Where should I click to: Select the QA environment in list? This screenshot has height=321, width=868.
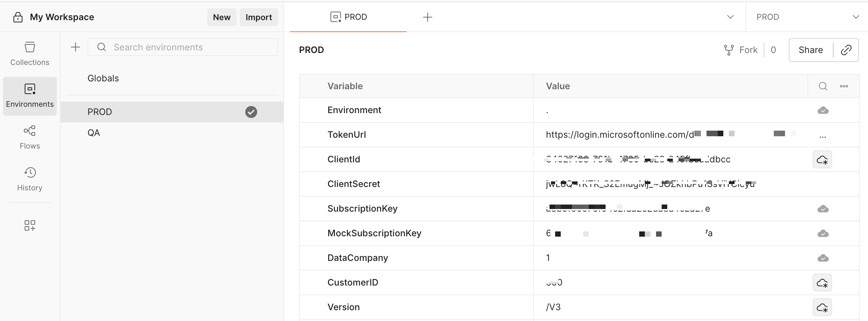pyautogui.click(x=94, y=133)
